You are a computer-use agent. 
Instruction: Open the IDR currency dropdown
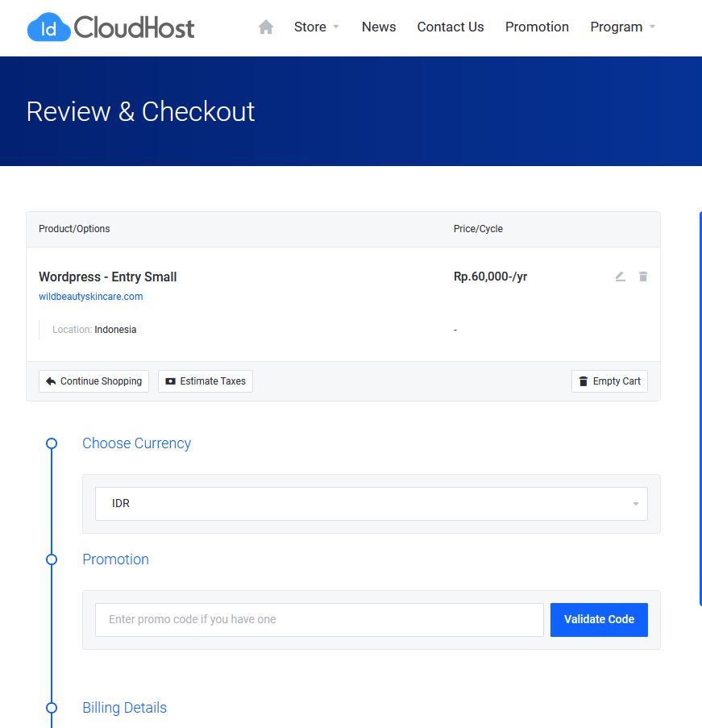pyautogui.click(x=371, y=503)
